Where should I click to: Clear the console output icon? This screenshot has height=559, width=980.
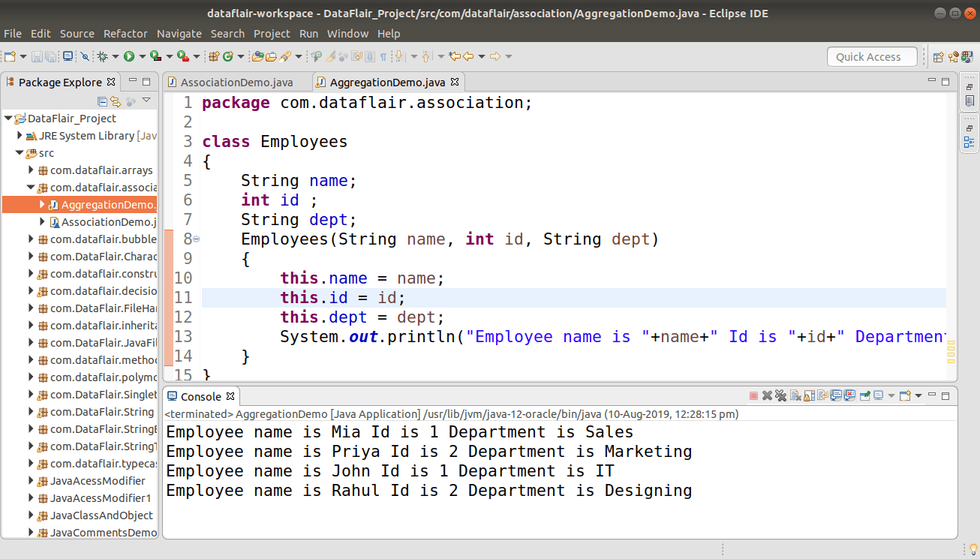point(795,395)
